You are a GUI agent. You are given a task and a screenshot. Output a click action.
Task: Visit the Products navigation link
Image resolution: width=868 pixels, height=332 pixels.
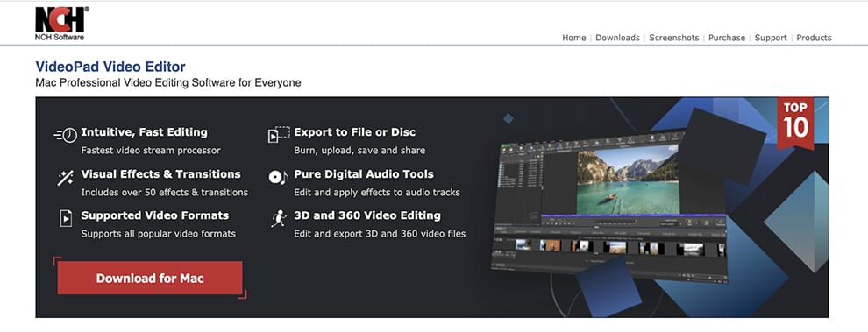(814, 38)
